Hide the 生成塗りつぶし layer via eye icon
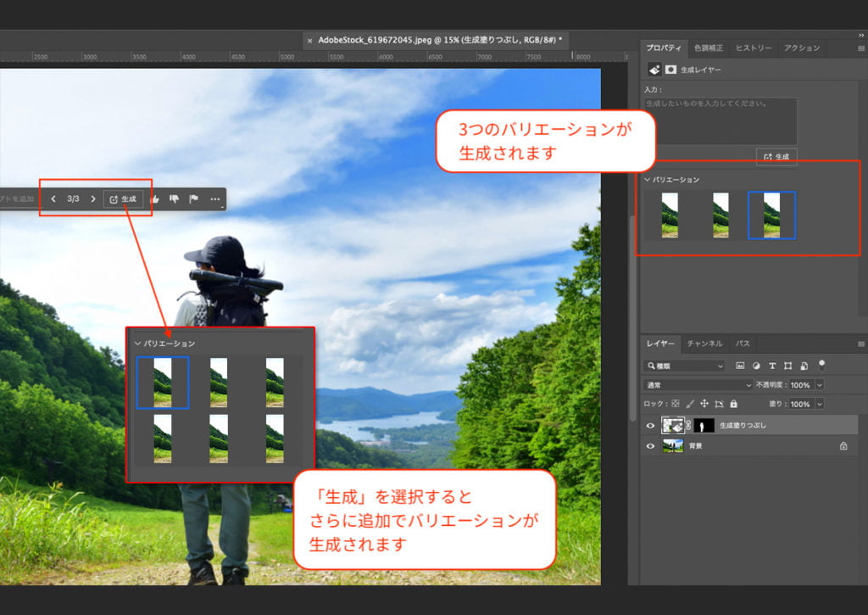 [x=651, y=425]
